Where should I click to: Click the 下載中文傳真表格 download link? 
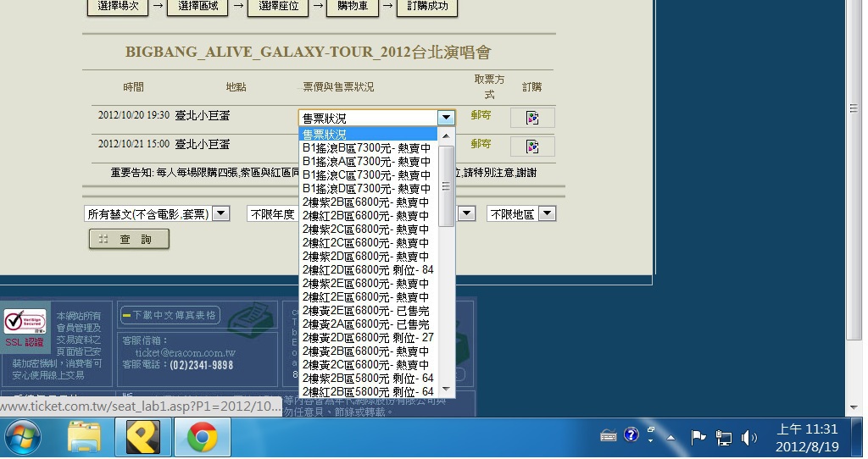tap(170, 315)
